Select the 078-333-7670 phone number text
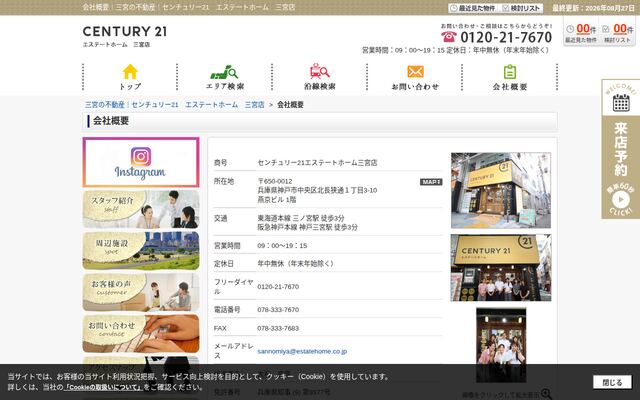 [278, 310]
